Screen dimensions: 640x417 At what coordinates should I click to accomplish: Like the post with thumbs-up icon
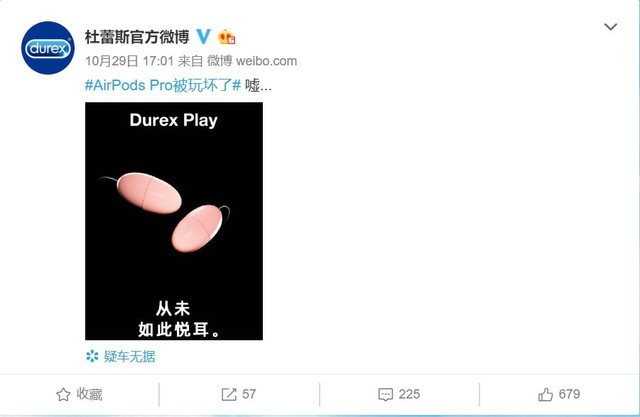point(545,394)
